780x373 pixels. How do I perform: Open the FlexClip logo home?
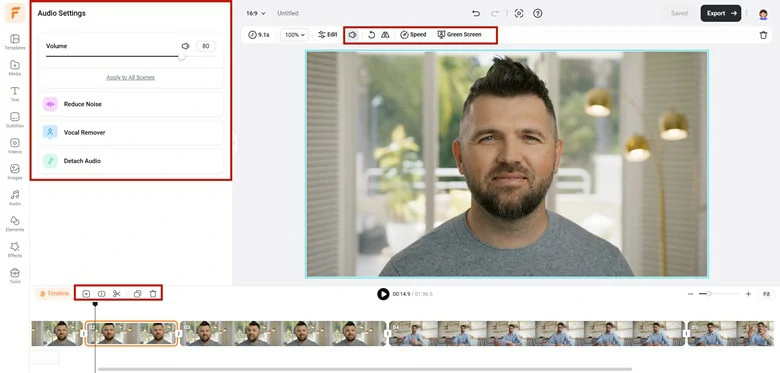point(15,13)
